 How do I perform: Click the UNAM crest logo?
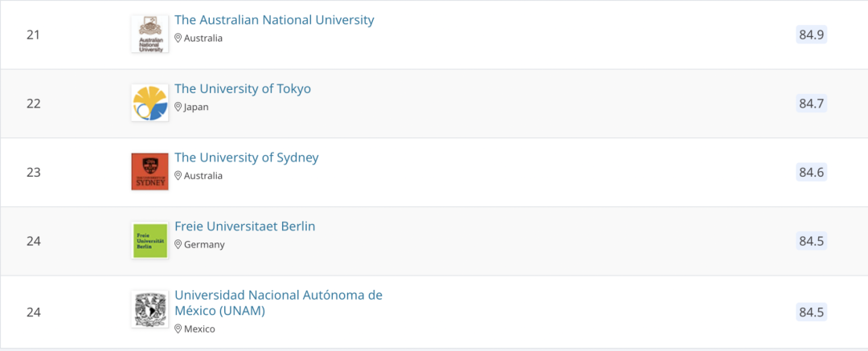[150, 309]
